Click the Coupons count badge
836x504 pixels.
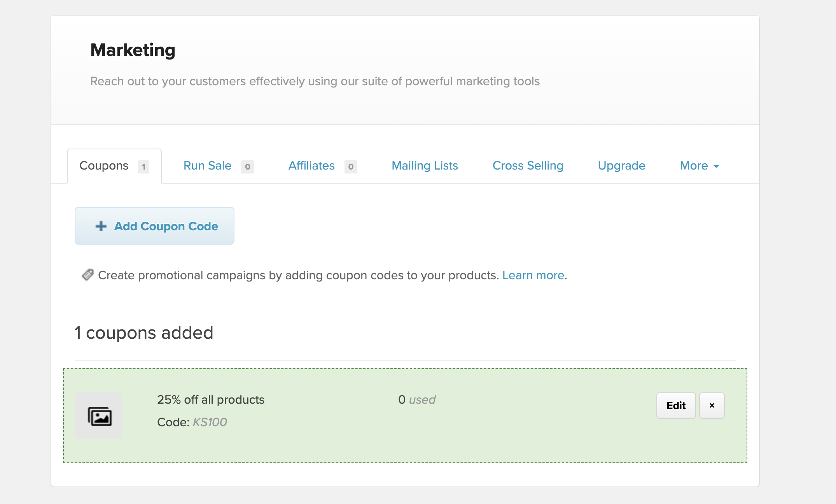pyautogui.click(x=143, y=166)
